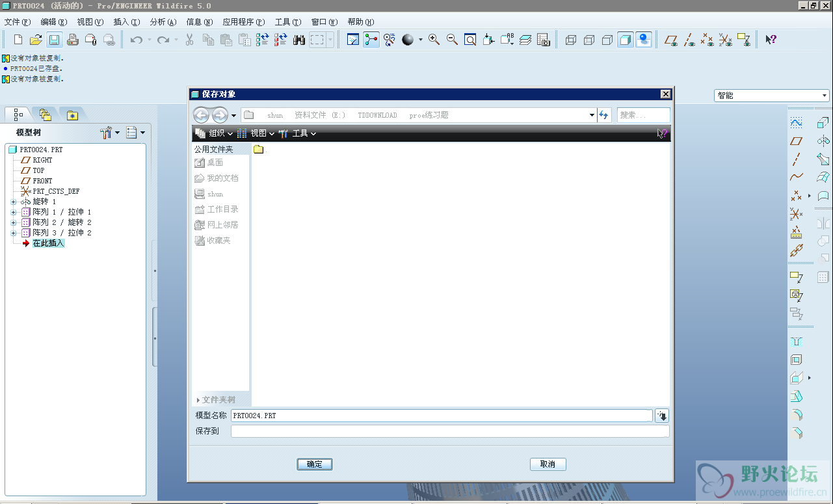833x504 pixels.
Task: Click the context help arrow icon
Action: [771, 40]
